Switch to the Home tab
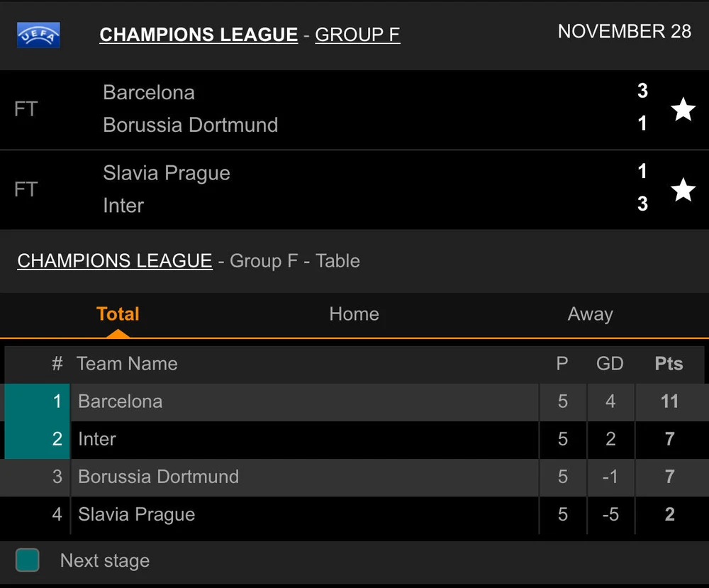This screenshot has width=709, height=588. (354, 314)
